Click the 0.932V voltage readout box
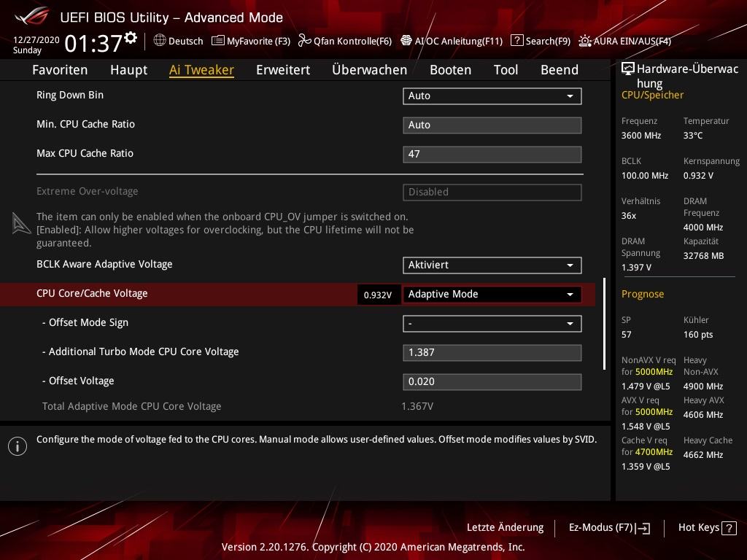Viewport: 747px width, 560px height. coord(378,295)
